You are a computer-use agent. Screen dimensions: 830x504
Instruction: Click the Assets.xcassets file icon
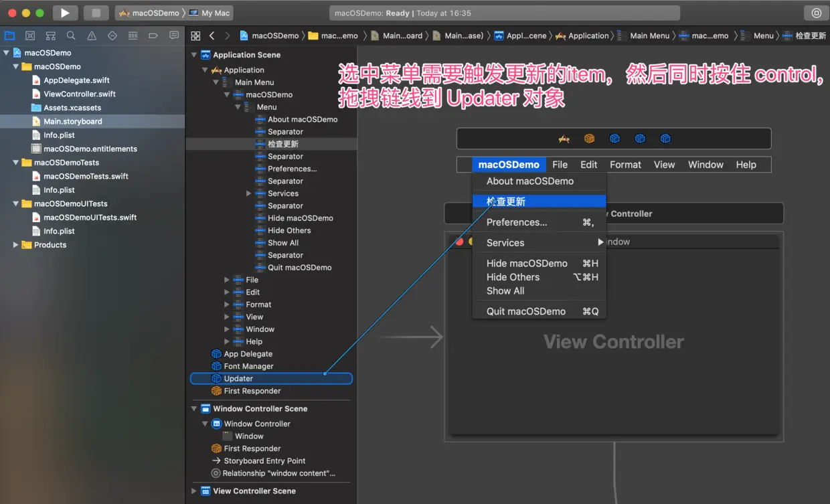tap(35, 108)
